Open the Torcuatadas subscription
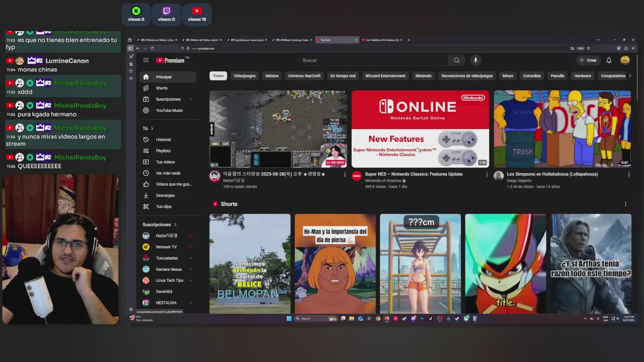 click(x=168, y=258)
